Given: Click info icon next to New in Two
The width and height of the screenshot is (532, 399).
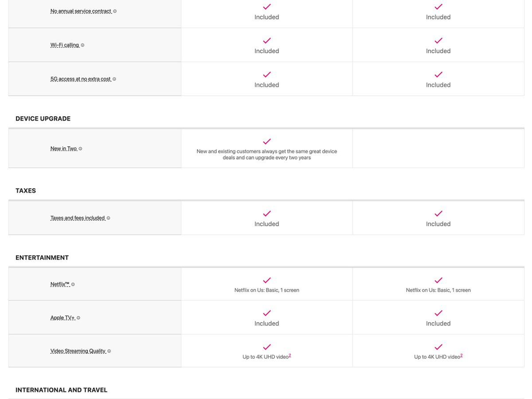Looking at the screenshot, I should coord(80,149).
